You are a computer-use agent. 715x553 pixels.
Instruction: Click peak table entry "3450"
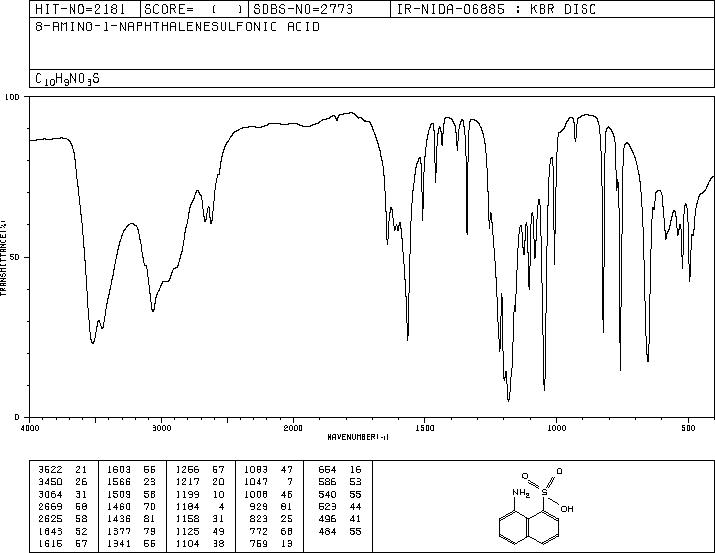click(51, 482)
